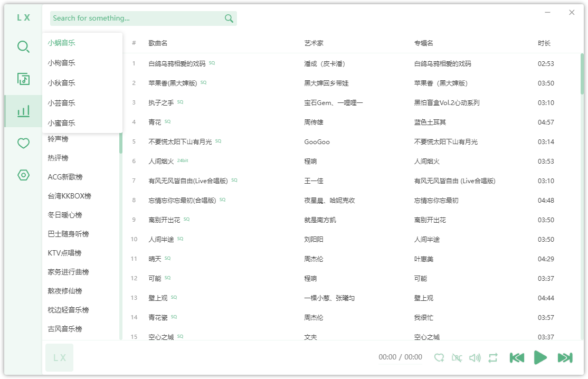Open Settings using the gear icon
This screenshot has height=379, width=588.
tap(23, 176)
